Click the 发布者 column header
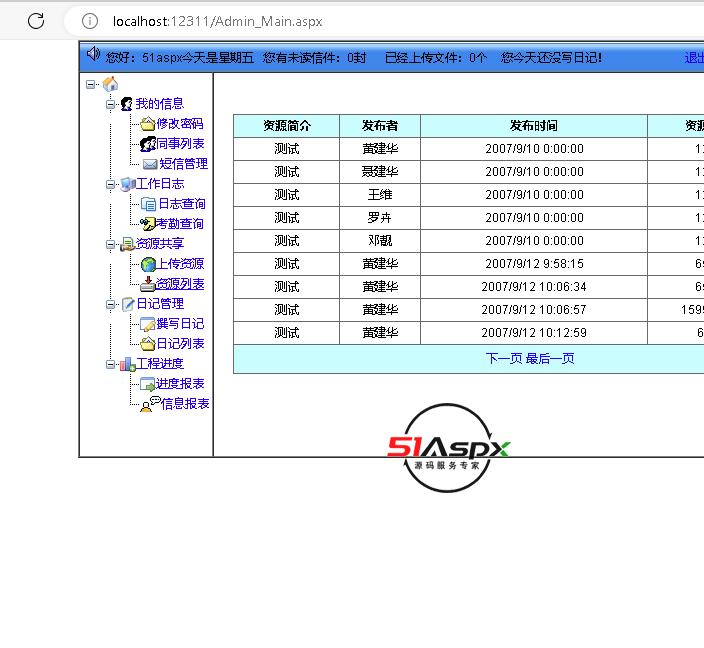704x648 pixels. [x=380, y=126]
